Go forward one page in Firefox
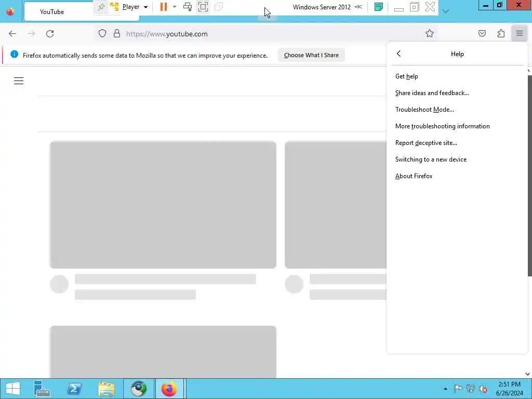Image resolution: width=532 pixels, height=399 pixels. click(31, 34)
